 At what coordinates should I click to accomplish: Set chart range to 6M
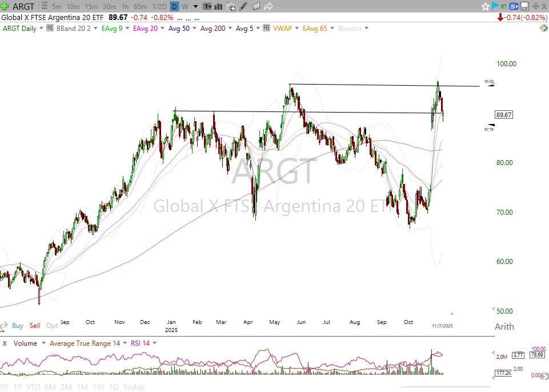tap(50, 387)
